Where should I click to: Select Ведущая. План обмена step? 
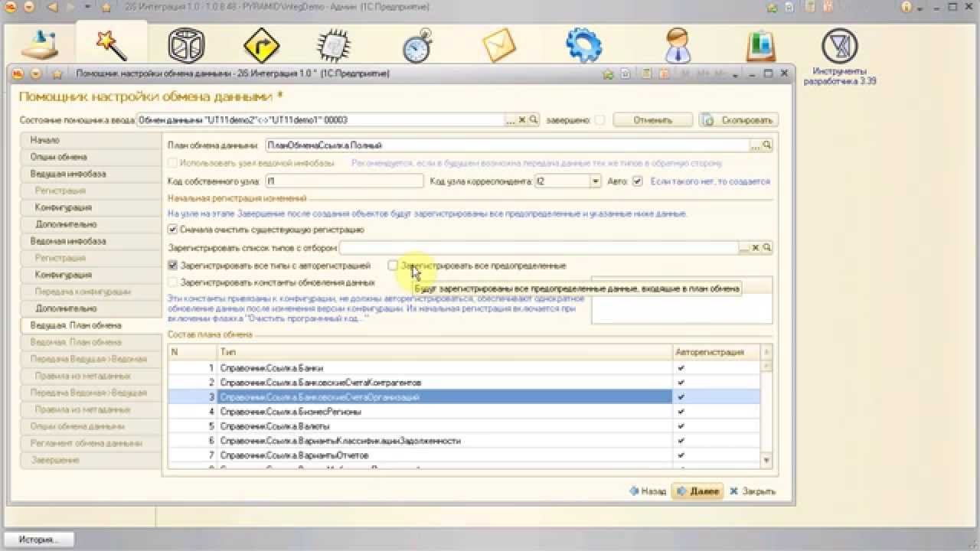pyautogui.click(x=90, y=325)
